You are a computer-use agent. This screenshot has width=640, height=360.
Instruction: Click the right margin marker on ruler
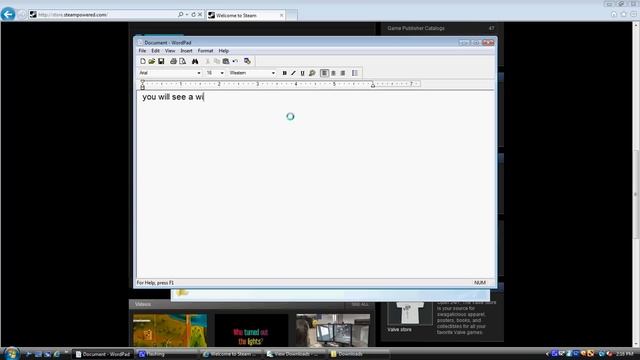[x=373, y=85]
